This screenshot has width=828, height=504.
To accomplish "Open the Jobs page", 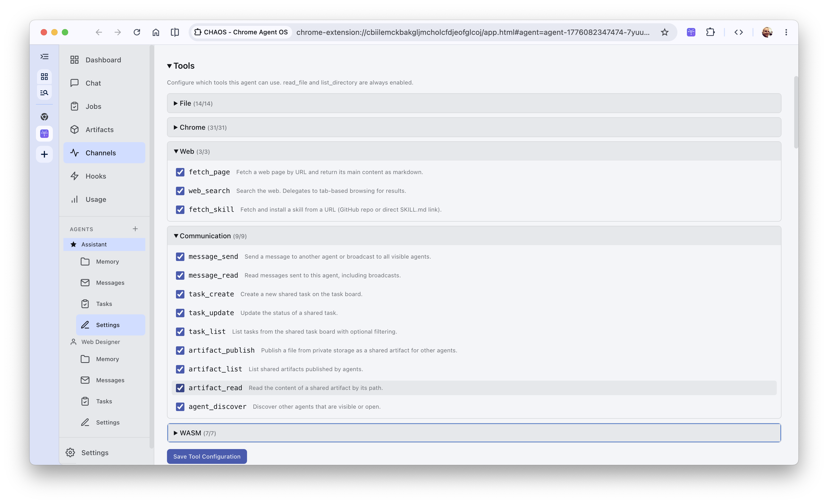I will click(104, 106).
